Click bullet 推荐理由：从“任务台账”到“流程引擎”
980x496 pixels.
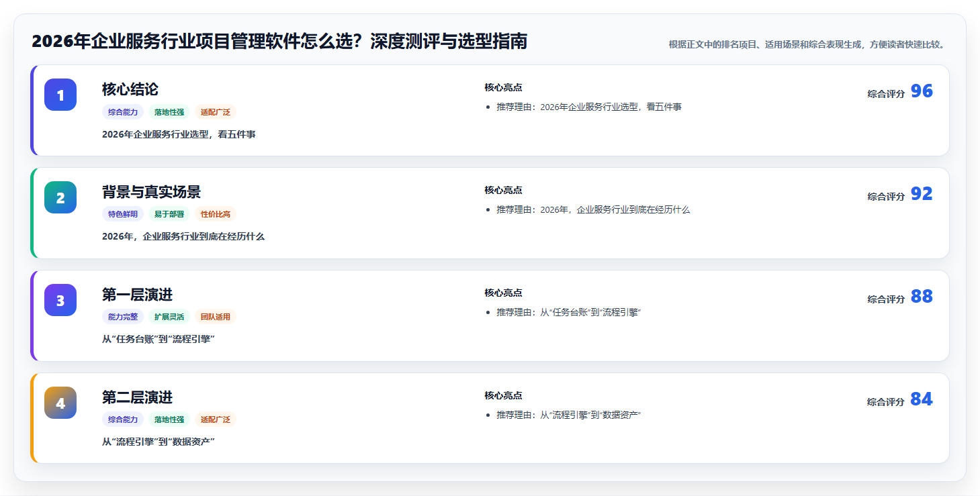click(569, 312)
